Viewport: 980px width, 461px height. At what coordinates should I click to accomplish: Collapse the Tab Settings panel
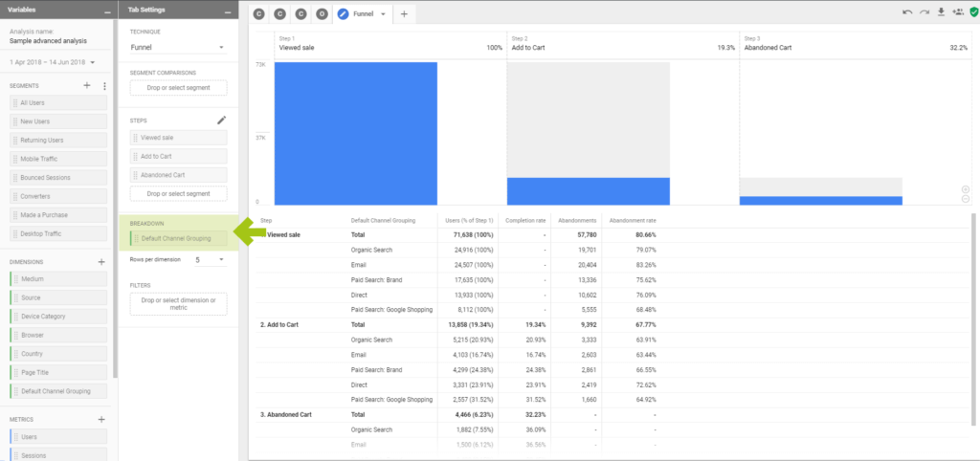pyautogui.click(x=226, y=11)
